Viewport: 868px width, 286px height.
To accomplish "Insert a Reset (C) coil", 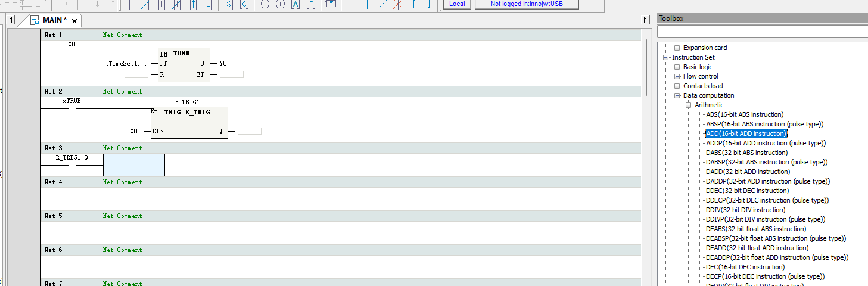I will pyautogui.click(x=245, y=4).
